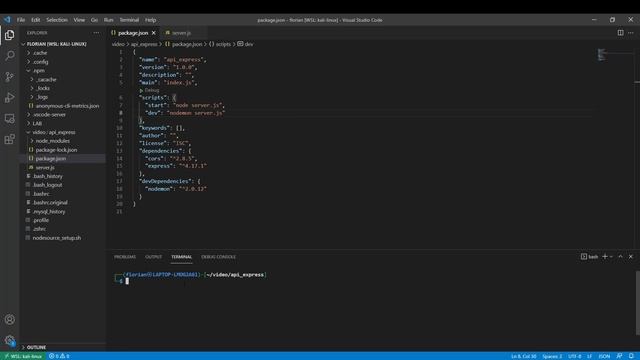The height and width of the screenshot is (360, 640).
Task: Change the UTF-8 encoding in status bar
Action: click(x=575, y=356)
